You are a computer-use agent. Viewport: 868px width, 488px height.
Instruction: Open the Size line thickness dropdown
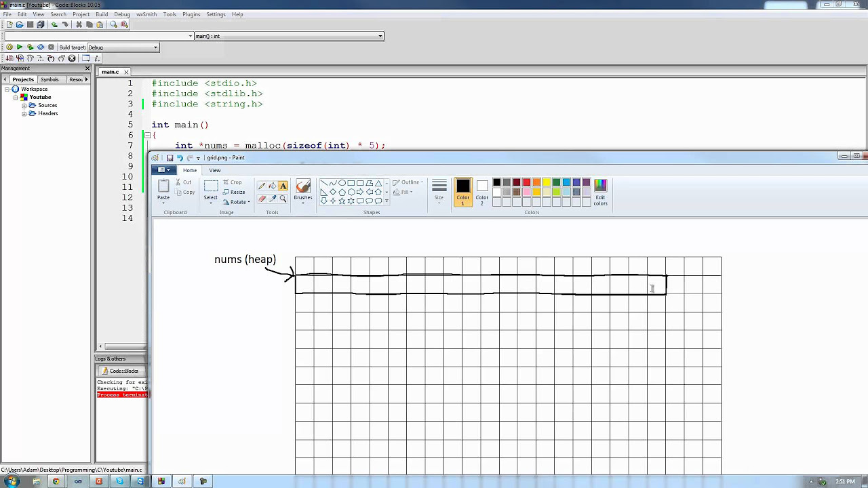[x=439, y=193]
